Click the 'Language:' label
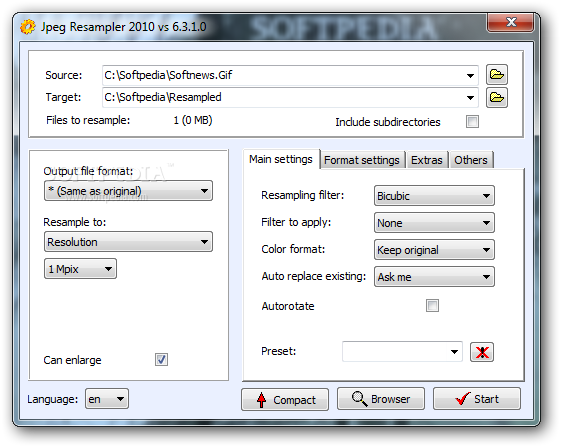561x447 pixels. point(53,399)
